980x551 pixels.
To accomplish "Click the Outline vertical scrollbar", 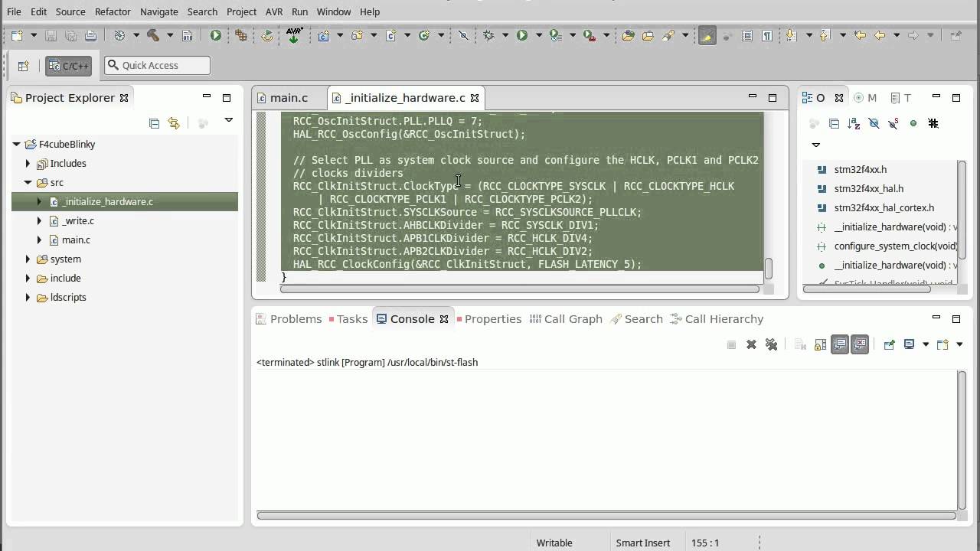I will click(963, 210).
